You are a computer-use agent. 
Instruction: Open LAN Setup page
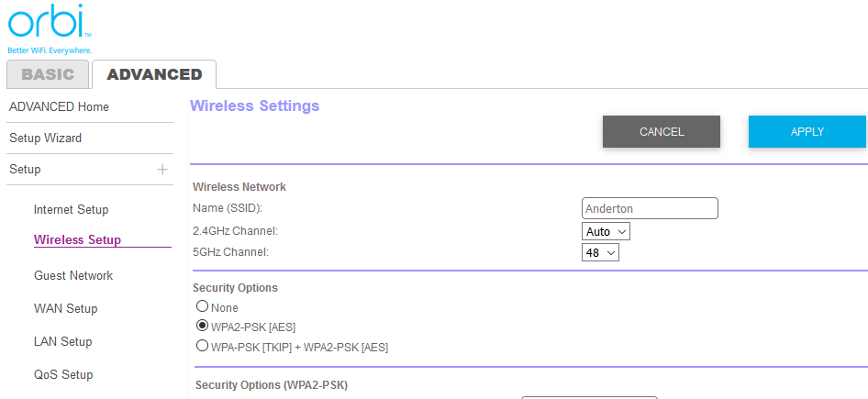tap(62, 342)
